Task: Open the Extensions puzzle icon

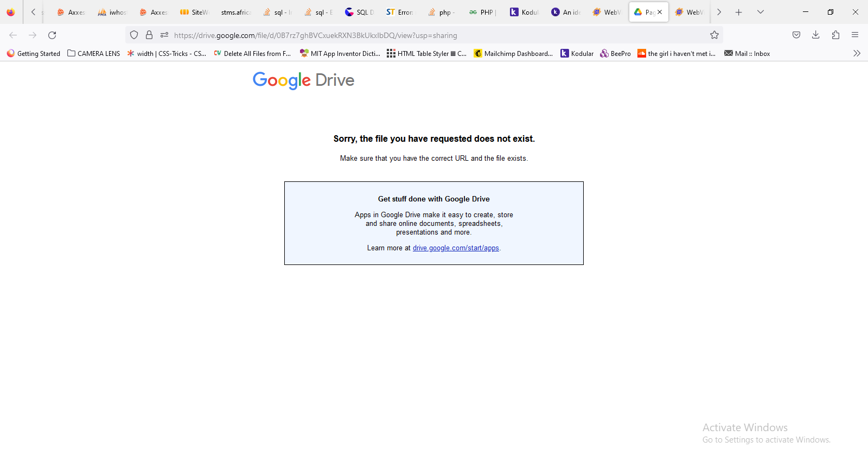Action: 835,35
